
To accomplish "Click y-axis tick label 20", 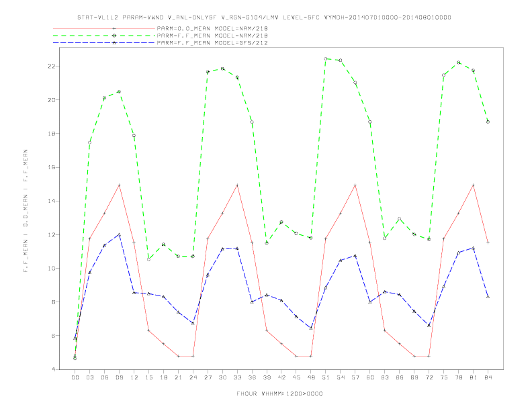I will [x=51, y=99].
